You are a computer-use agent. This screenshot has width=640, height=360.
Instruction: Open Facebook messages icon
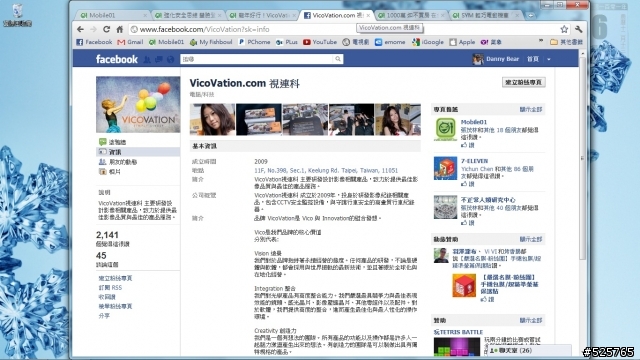click(x=159, y=60)
